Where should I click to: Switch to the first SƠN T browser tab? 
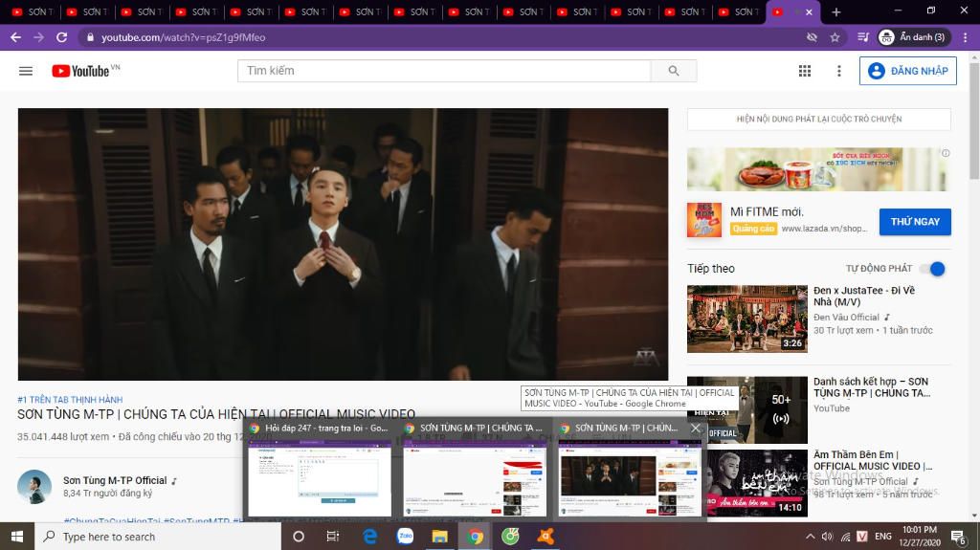tap(32, 11)
